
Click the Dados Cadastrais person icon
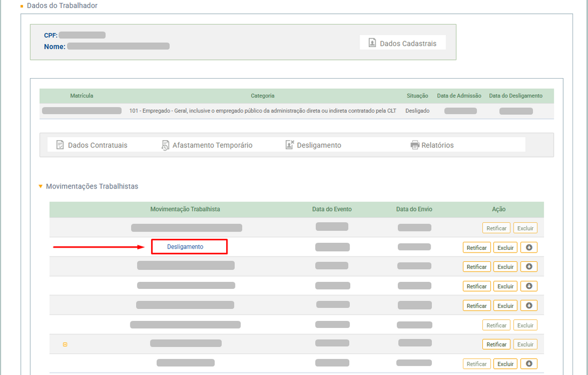click(372, 43)
